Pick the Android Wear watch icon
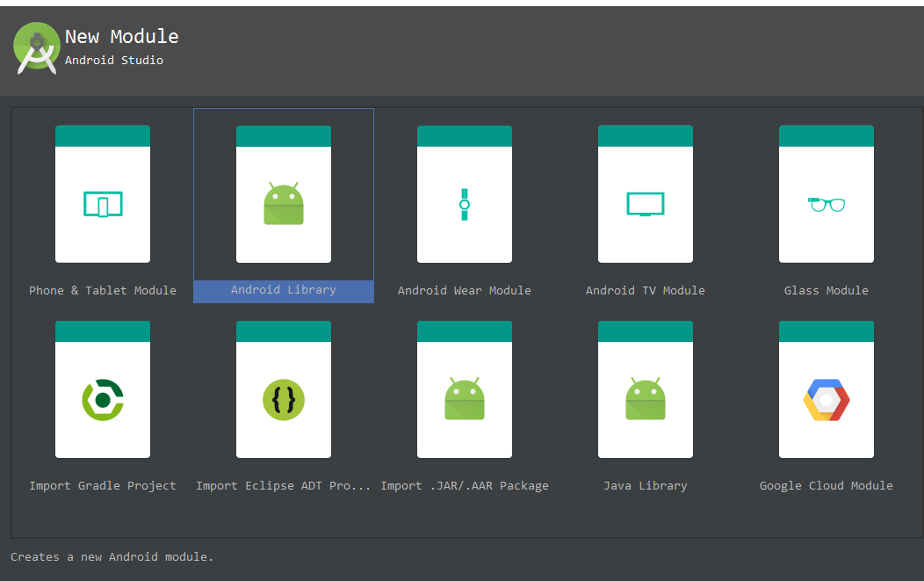This screenshot has width=924, height=581. click(x=465, y=205)
